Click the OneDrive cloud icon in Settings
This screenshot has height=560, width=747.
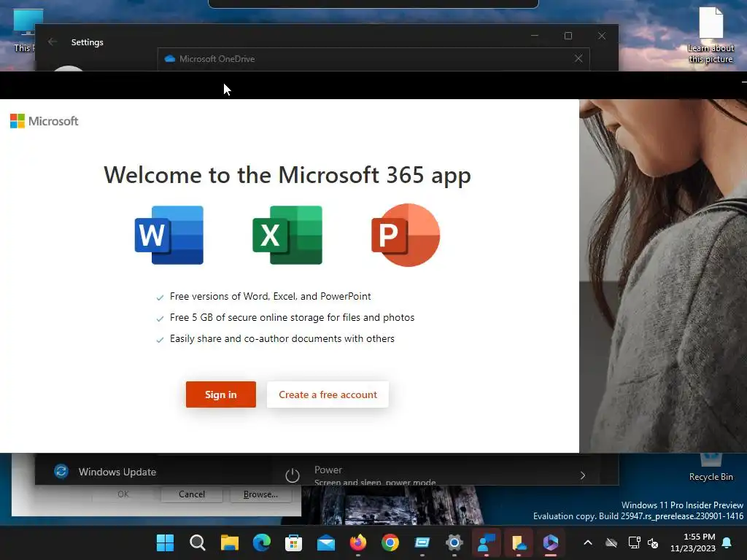coord(169,58)
